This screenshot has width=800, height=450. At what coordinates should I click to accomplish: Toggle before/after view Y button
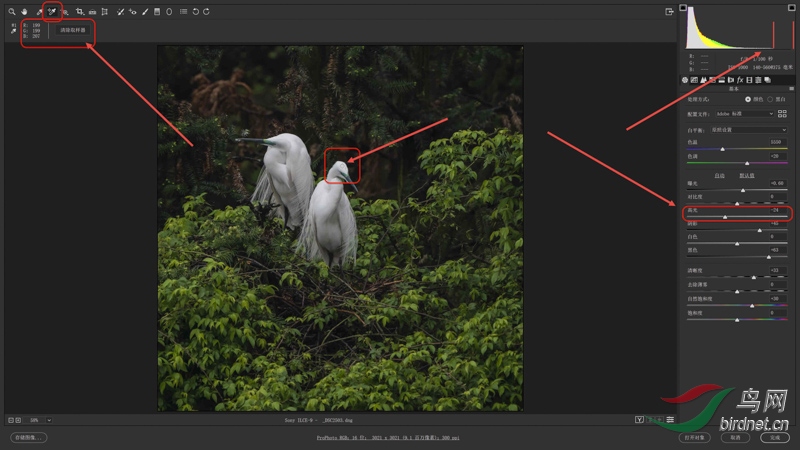pyautogui.click(x=638, y=420)
